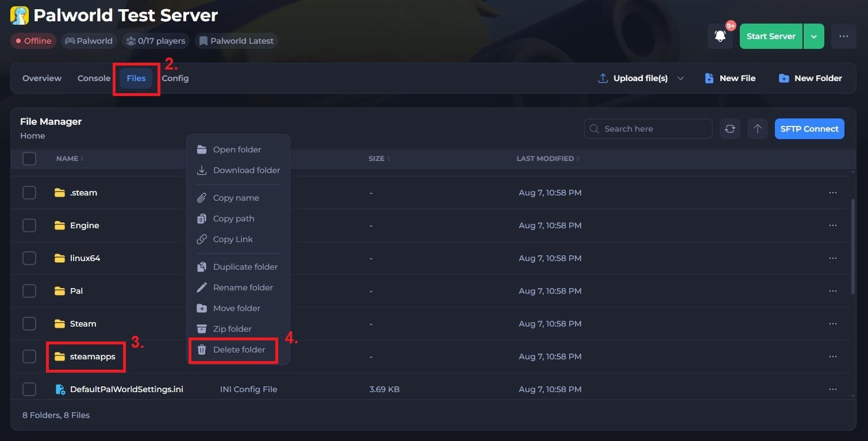Check the Engine folder checkbox
Screen dimensions: 868x441
click(29, 225)
